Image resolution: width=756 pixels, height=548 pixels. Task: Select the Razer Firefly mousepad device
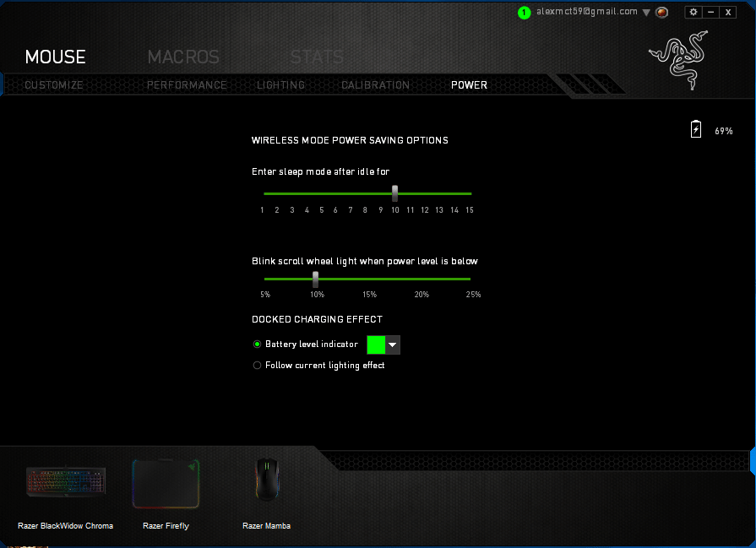(166, 484)
